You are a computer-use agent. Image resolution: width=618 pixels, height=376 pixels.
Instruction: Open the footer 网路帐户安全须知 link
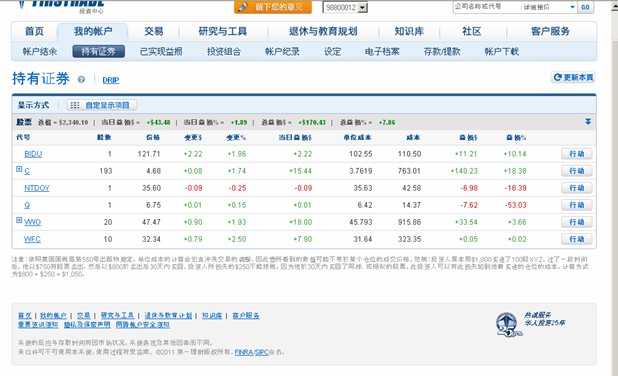point(143,325)
